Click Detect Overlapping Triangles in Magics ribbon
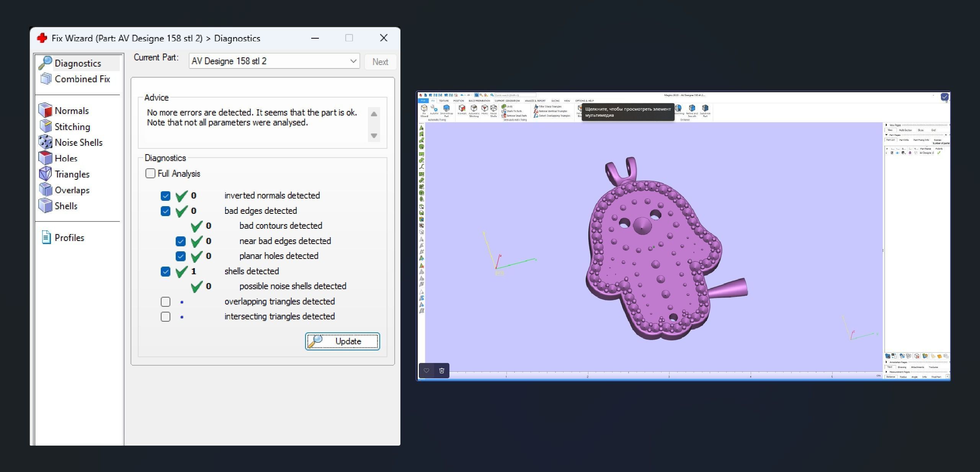This screenshot has height=472, width=980. pyautogui.click(x=552, y=116)
